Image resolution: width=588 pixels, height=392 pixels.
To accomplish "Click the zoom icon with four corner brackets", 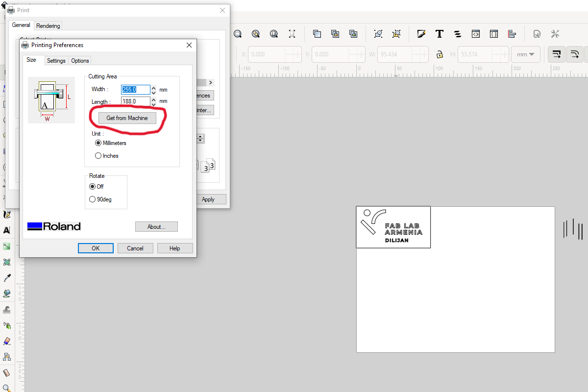I will (292, 34).
